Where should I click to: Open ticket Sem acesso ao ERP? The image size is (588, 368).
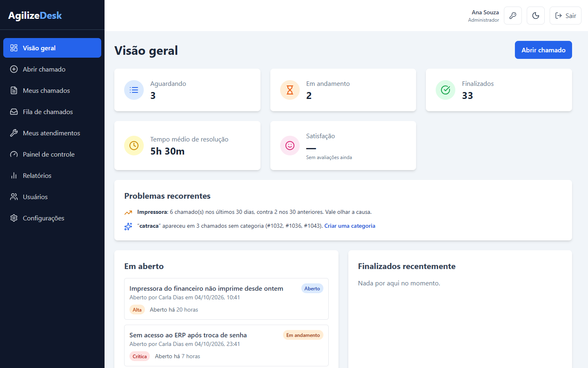226,346
